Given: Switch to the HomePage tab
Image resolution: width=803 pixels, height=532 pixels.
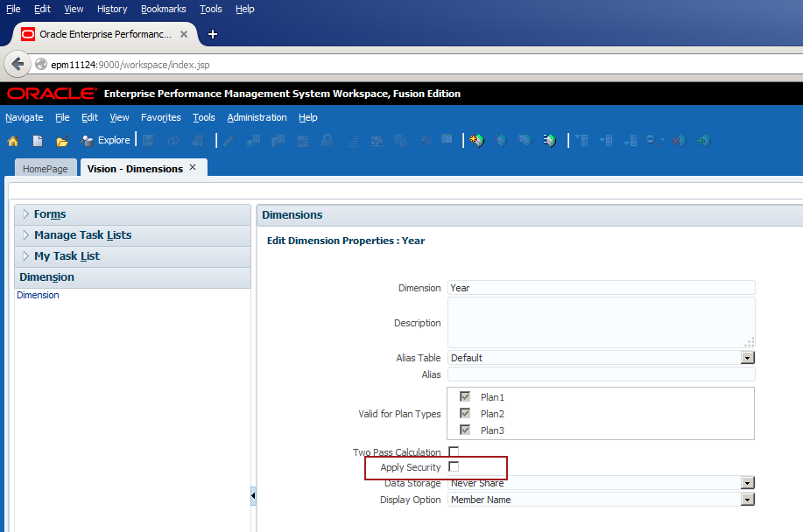Looking at the screenshot, I should click(45, 168).
